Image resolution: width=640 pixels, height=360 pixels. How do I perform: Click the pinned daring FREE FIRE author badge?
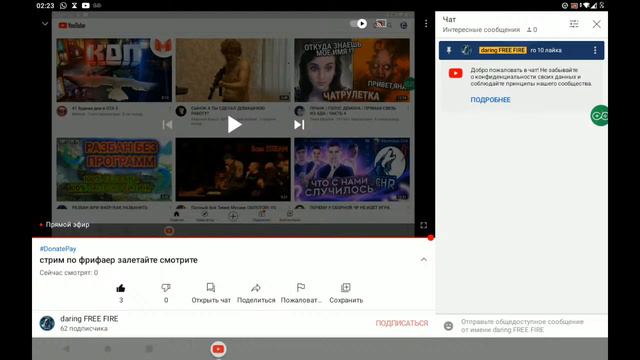point(502,50)
